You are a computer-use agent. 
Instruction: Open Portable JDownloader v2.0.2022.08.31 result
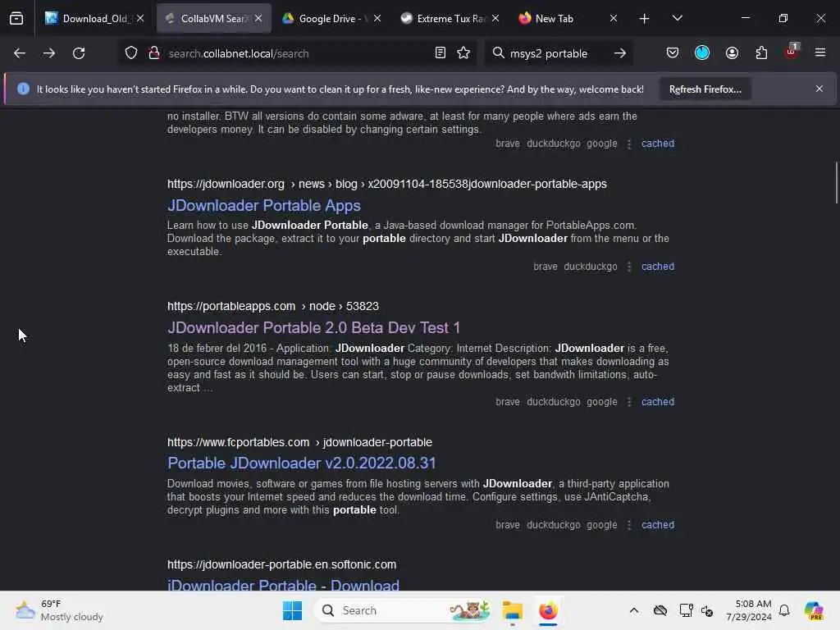(x=302, y=463)
